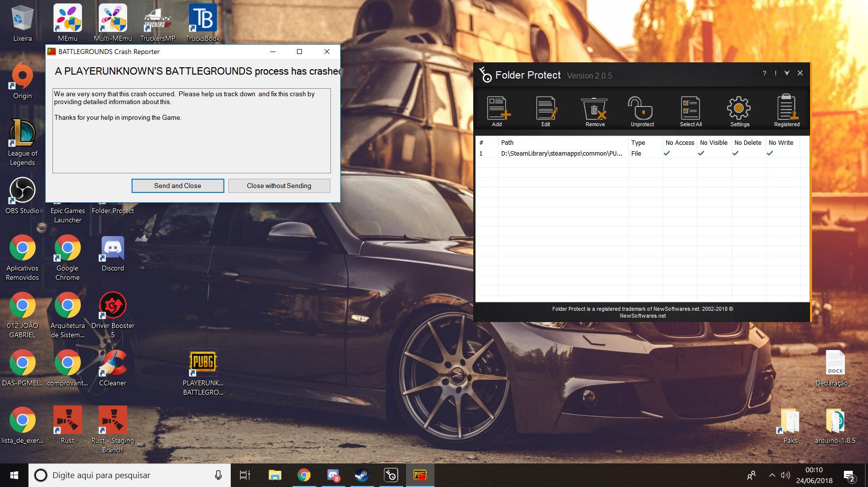
Task: Click the Edit icon in Folder Protect
Action: (546, 109)
